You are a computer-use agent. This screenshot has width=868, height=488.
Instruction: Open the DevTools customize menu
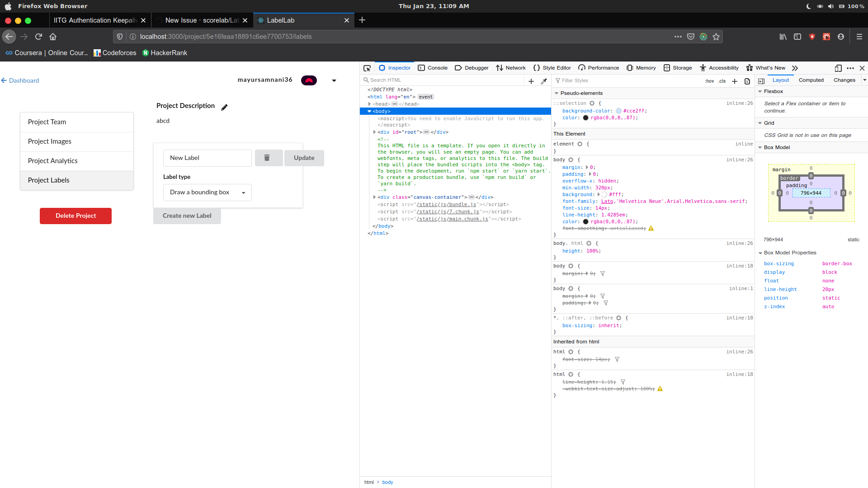(850, 68)
